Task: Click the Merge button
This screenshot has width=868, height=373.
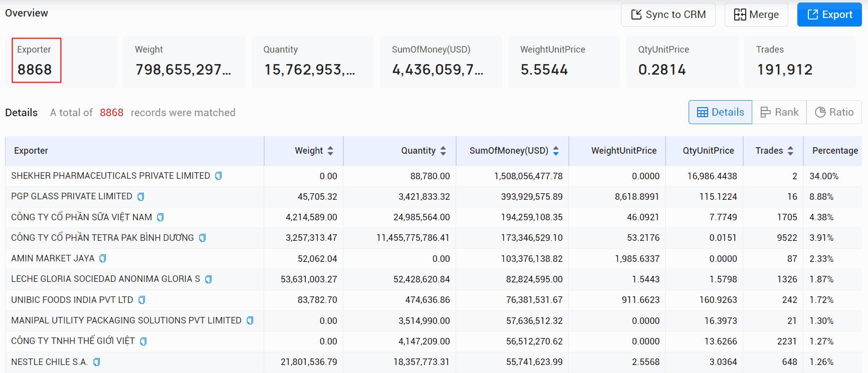Action: click(756, 15)
